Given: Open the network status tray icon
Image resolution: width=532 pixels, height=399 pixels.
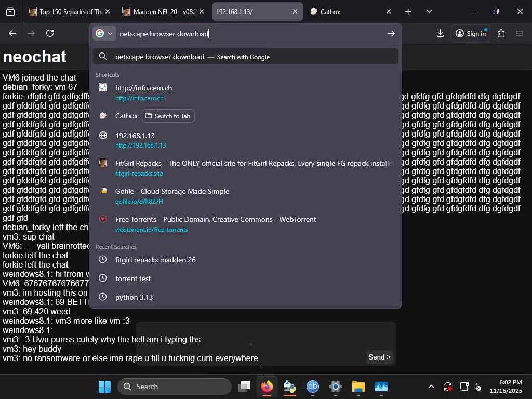Looking at the screenshot, I should 464,387.
